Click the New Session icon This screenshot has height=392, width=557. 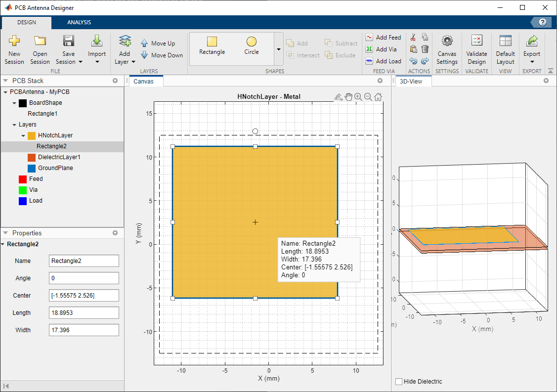[x=14, y=42]
